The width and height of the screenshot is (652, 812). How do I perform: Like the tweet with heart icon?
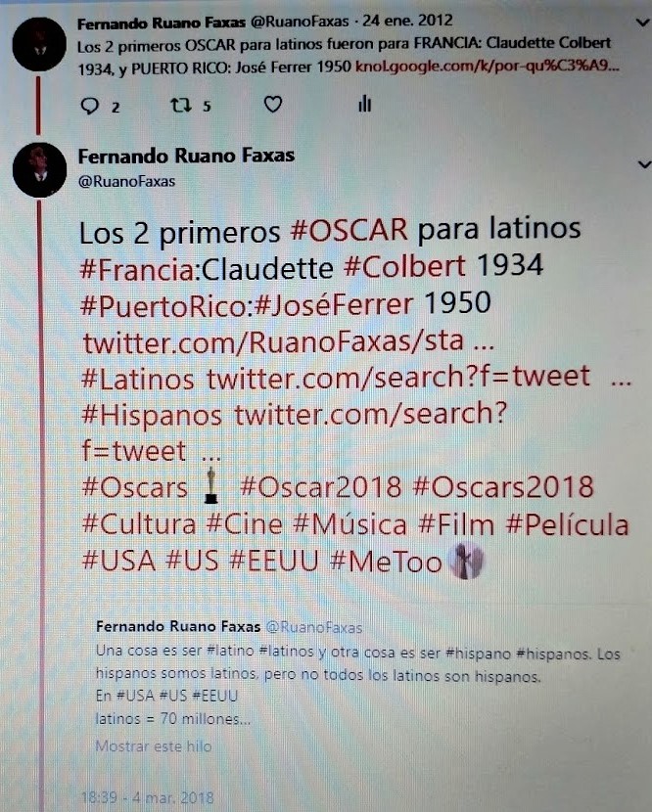point(273,105)
